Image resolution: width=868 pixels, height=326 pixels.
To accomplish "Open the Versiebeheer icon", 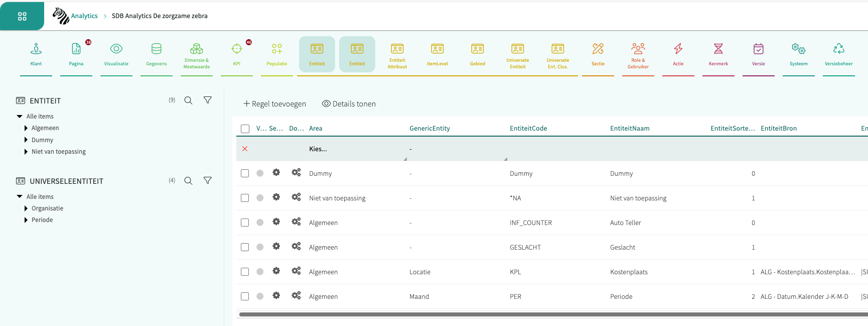I will click(x=838, y=49).
